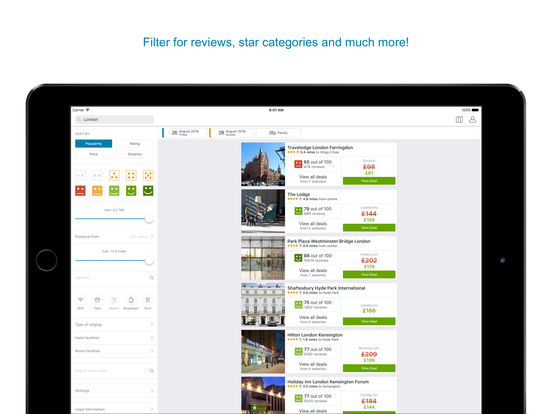
Task: Open The Lodge photo thumbnail
Action: tap(263, 211)
